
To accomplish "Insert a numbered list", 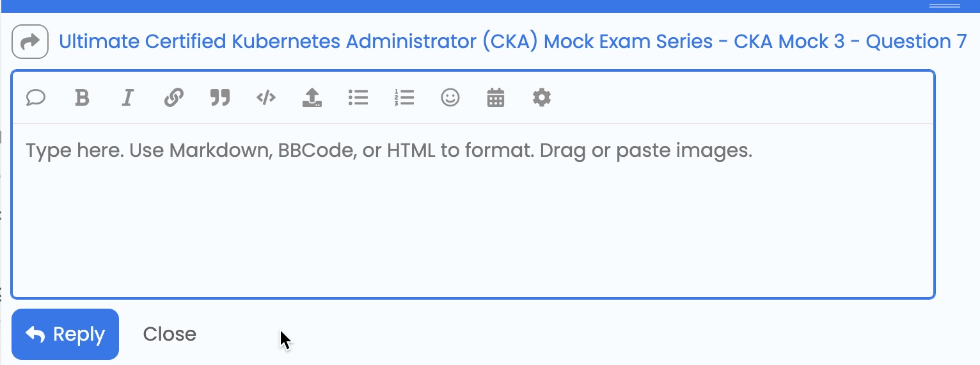I will coord(404,98).
